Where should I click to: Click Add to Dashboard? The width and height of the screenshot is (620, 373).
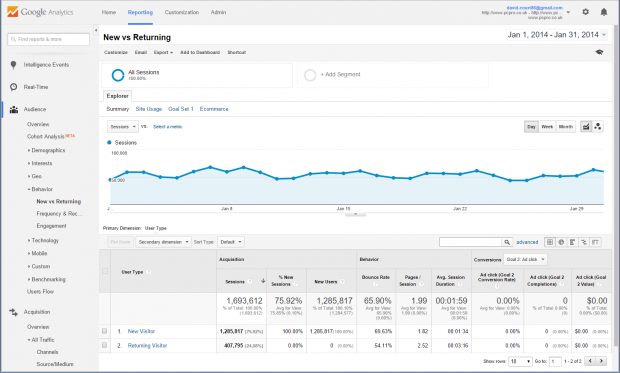point(200,52)
